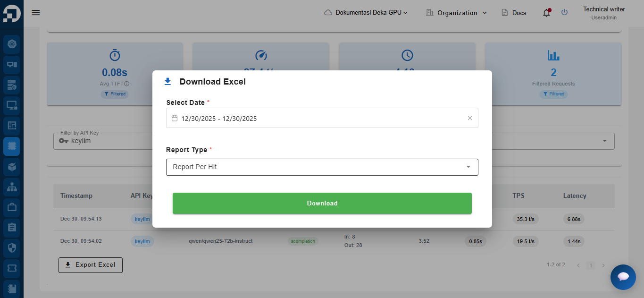Open the Technical writer user profile
Image resolution: width=644 pixels, height=298 pixels.
coord(603,13)
